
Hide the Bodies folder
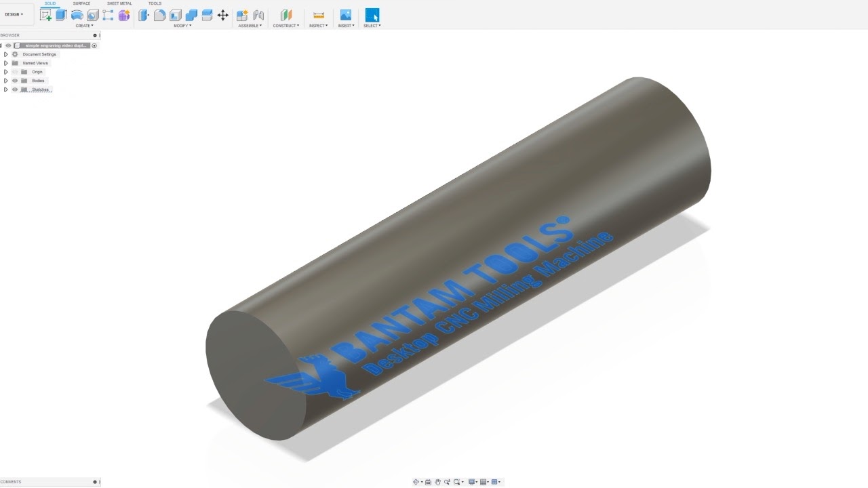click(x=15, y=81)
